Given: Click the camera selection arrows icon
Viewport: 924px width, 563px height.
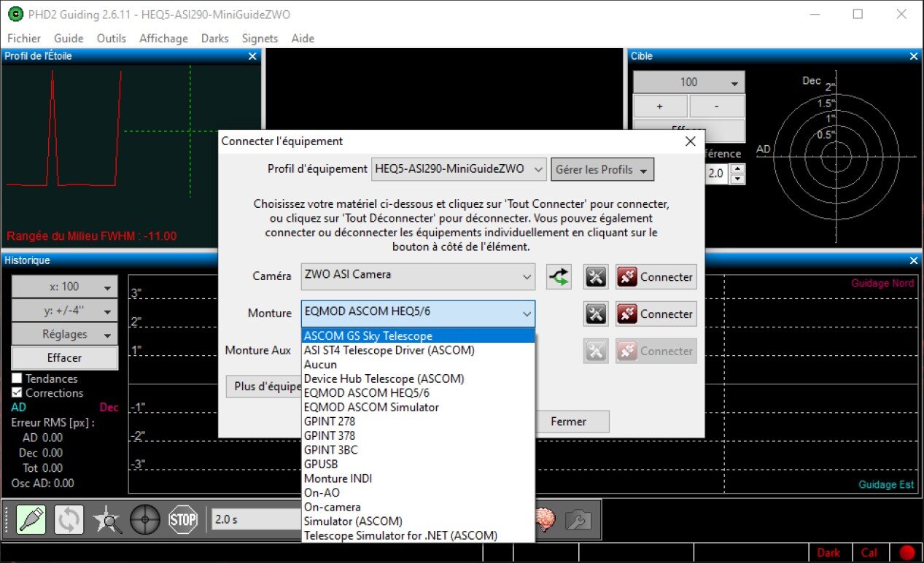Looking at the screenshot, I should [559, 276].
